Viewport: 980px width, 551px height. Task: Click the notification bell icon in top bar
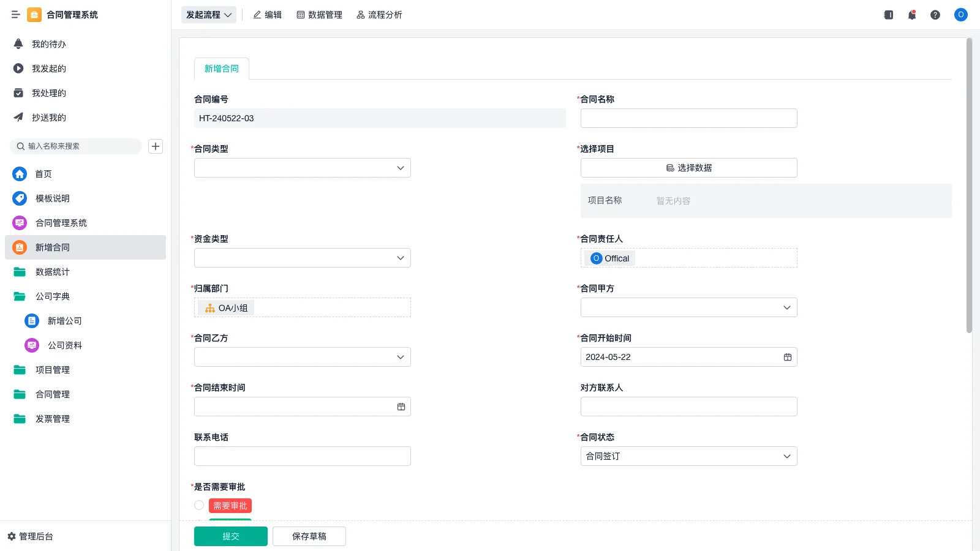click(911, 15)
